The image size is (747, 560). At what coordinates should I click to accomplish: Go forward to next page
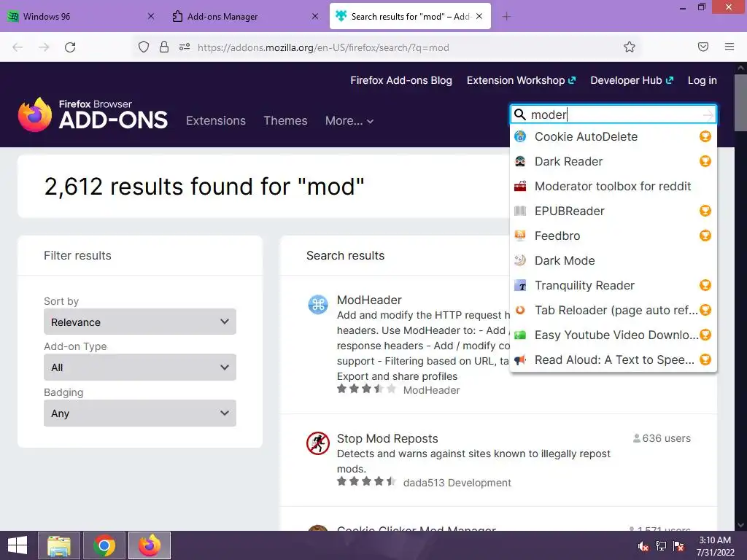[x=44, y=47]
